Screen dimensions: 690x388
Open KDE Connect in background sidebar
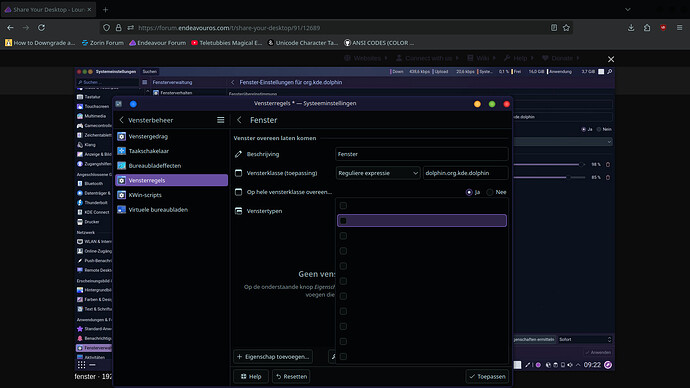pyautogui.click(x=94, y=212)
